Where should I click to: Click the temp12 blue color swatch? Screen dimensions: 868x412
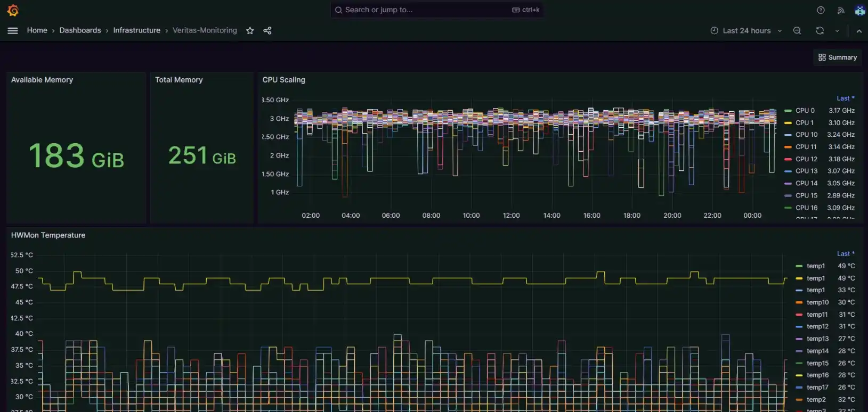799,327
